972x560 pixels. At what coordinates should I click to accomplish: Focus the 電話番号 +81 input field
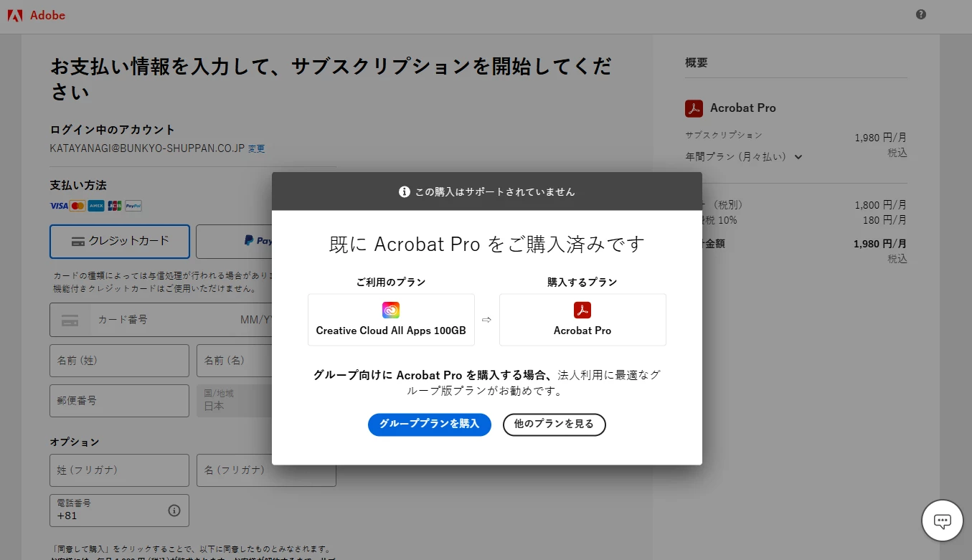[120, 511]
